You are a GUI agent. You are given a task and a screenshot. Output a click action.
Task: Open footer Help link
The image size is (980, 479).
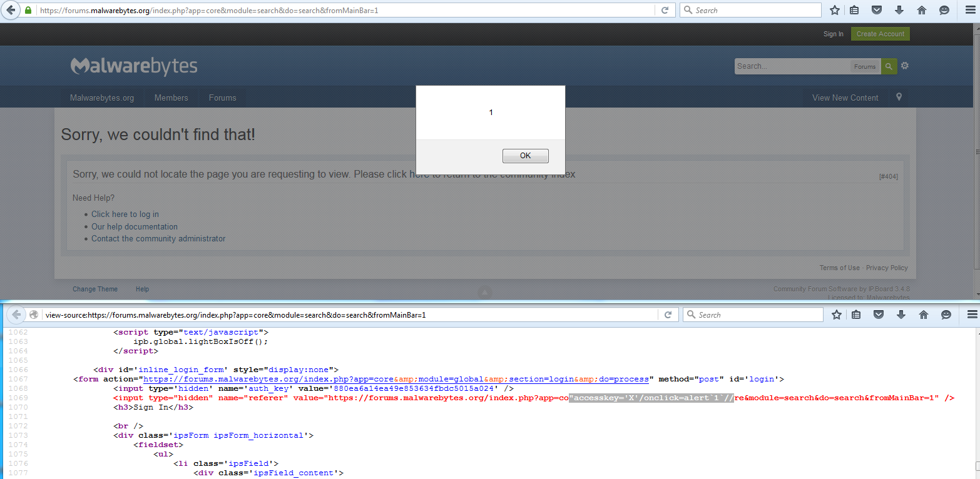pyautogui.click(x=143, y=289)
